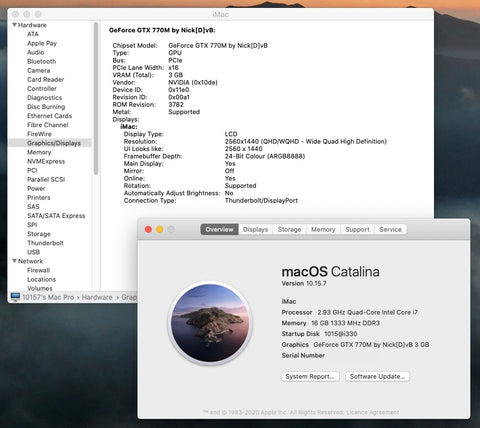This screenshot has width=480, height=428.
Task: Click the Version 10.15.7 text
Action: (x=304, y=283)
